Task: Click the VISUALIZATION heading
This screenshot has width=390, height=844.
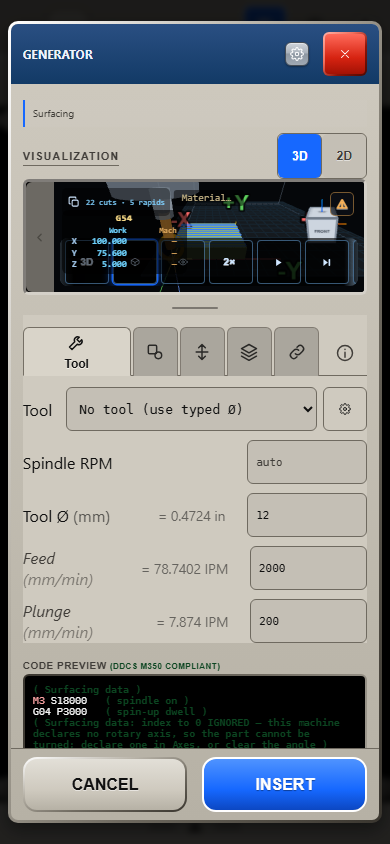Action: click(x=70, y=156)
